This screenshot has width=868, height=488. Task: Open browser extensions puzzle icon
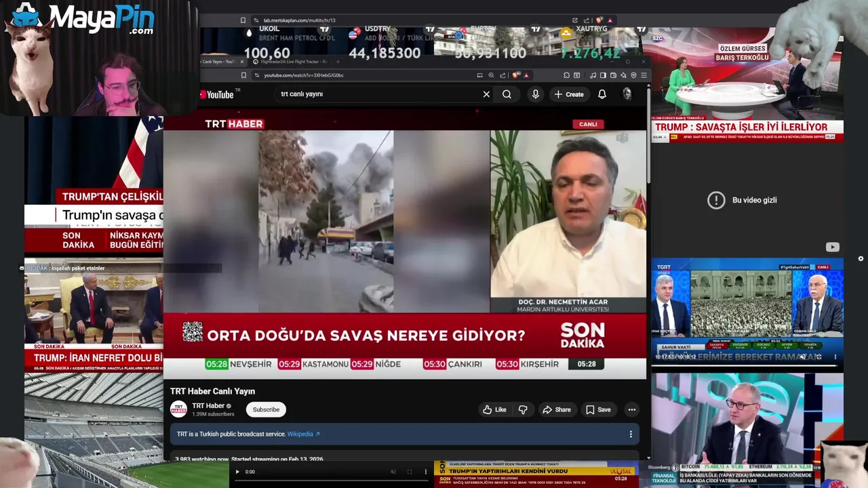[x=566, y=75]
